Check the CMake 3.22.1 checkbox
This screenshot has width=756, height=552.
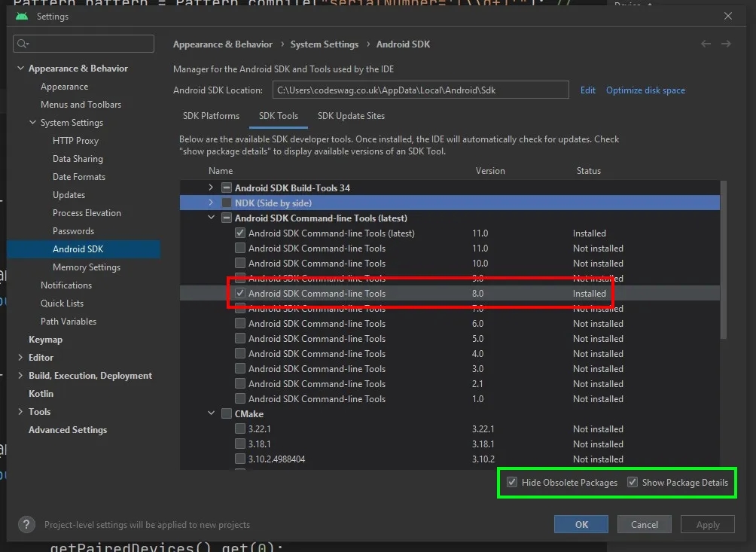240,428
